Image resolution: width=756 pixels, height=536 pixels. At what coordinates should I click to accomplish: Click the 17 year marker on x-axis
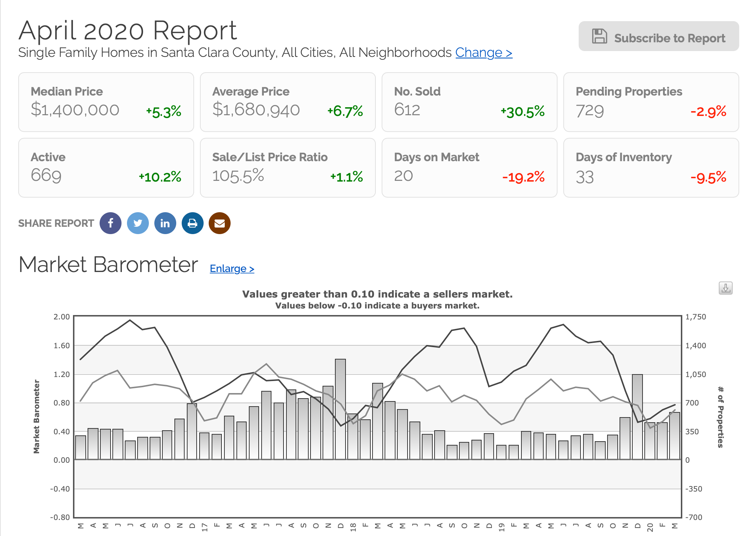point(204,527)
